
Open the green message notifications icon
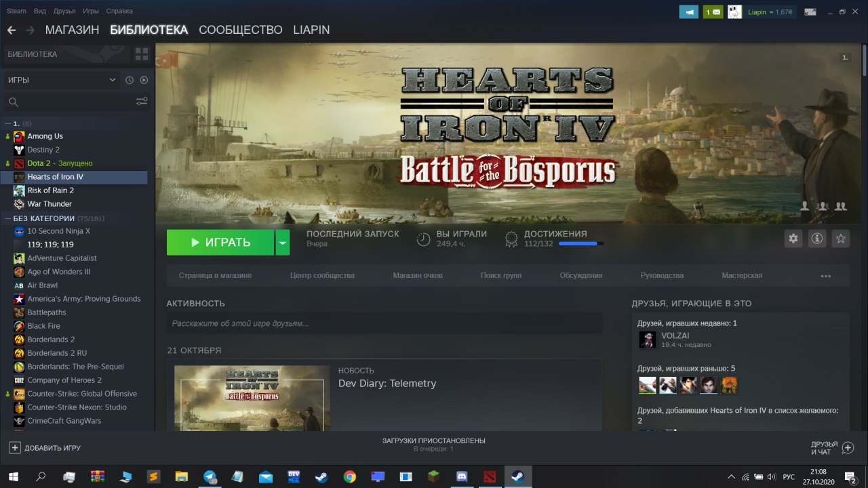713,12
